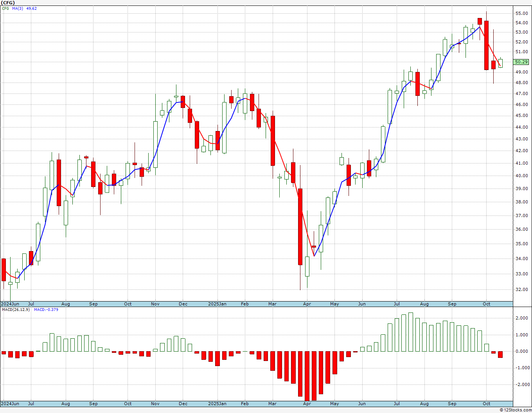Click the MACD:-0.379 value readout

tap(46, 309)
